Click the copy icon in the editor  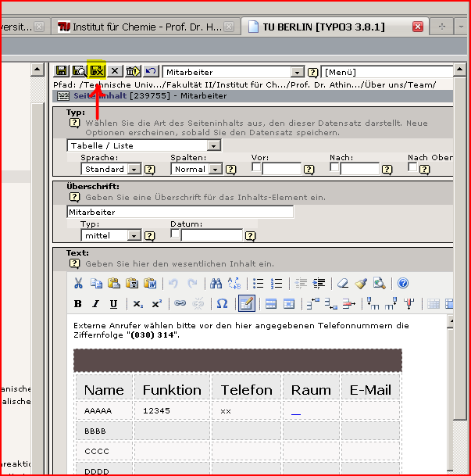tap(96, 283)
